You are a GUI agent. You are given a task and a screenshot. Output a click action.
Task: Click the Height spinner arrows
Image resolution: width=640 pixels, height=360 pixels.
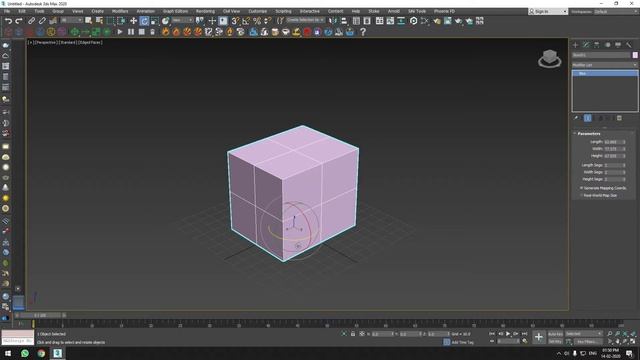(623, 156)
